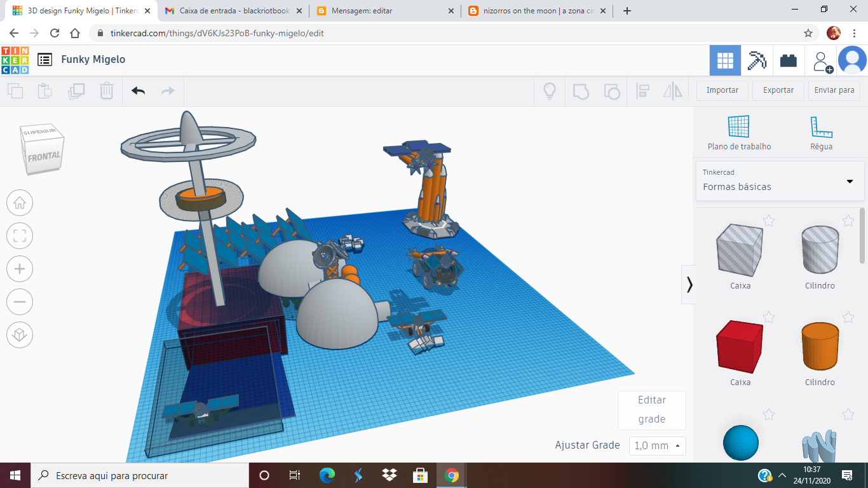Zoom out with the minus button

click(20, 302)
